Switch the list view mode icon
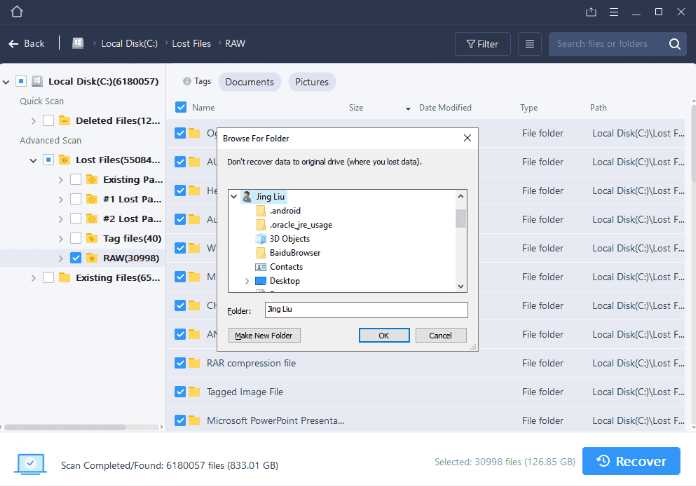The image size is (696, 486). [x=530, y=44]
